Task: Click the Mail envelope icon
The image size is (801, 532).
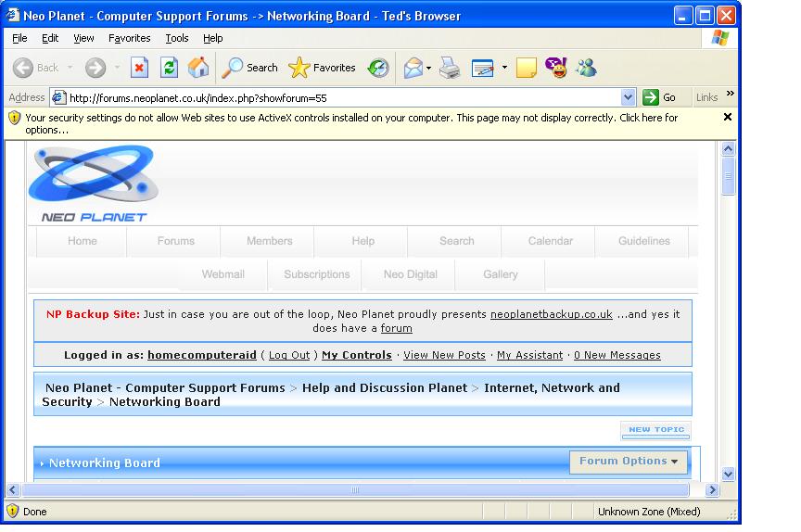Action: point(413,68)
